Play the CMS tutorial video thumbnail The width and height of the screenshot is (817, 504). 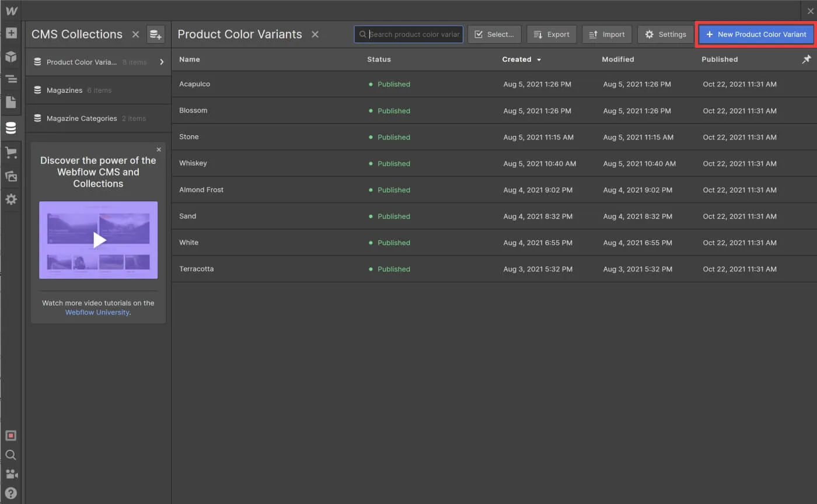[98, 240]
